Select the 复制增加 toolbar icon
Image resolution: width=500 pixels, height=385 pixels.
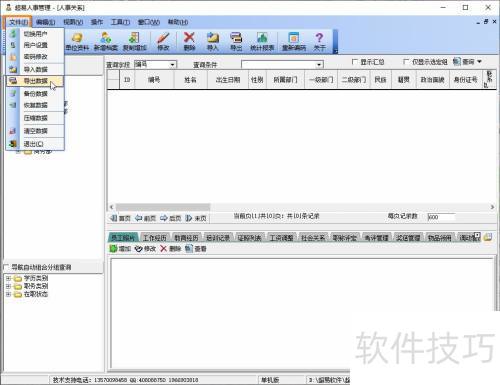coord(135,42)
